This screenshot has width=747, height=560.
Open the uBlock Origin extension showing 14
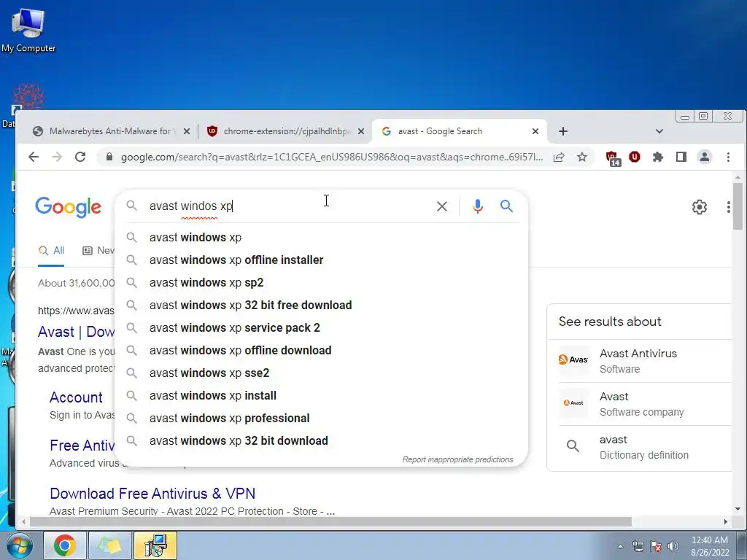pyautogui.click(x=612, y=158)
